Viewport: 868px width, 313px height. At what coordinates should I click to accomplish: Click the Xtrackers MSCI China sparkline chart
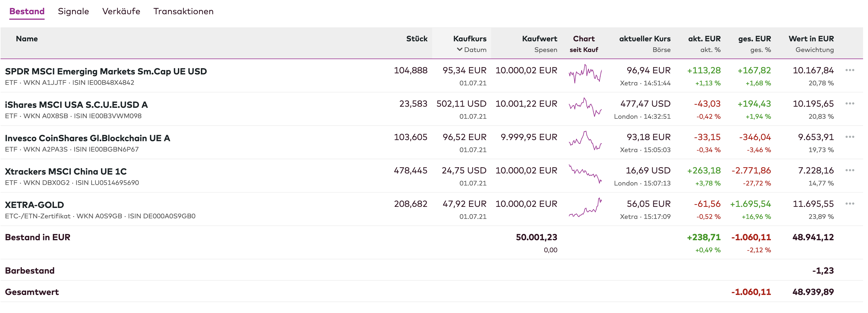coord(585,174)
